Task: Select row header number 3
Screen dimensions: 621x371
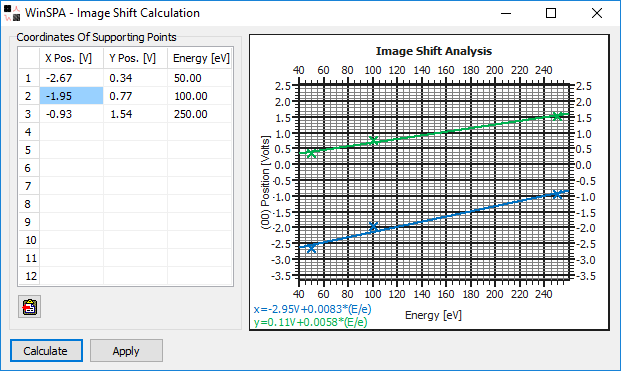Action: [29, 114]
